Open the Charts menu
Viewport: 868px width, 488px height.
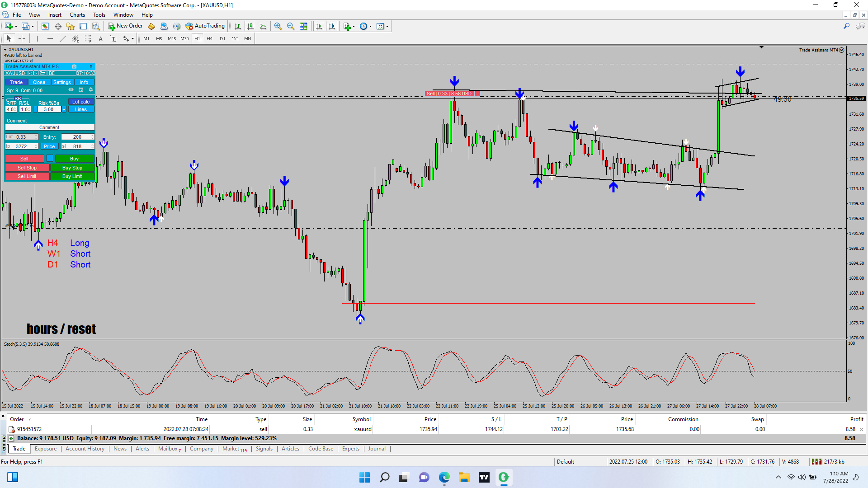(x=77, y=15)
